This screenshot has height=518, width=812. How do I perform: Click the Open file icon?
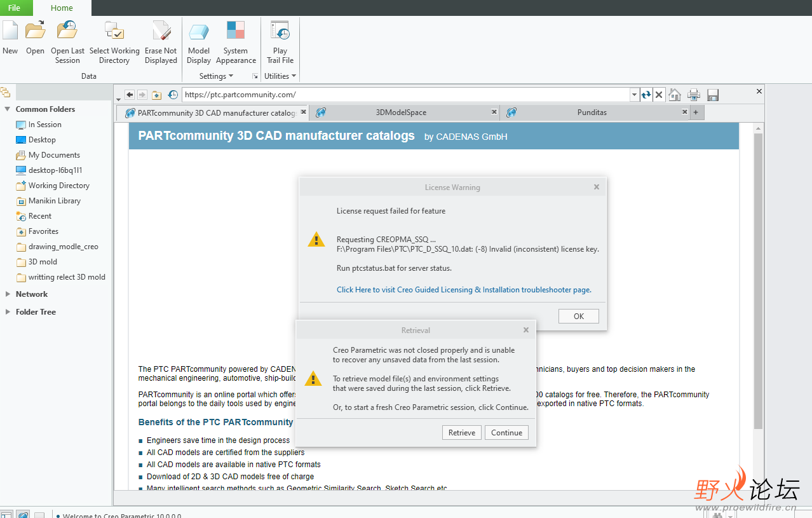point(35,31)
